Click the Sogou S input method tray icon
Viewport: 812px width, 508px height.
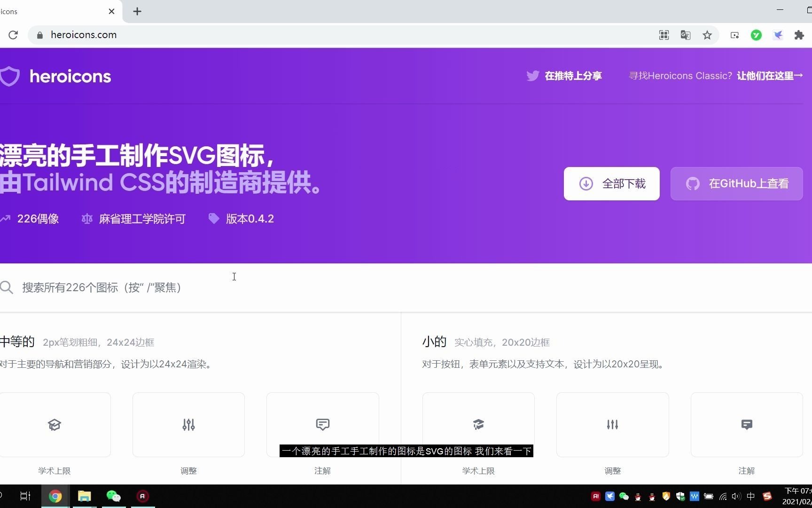click(767, 496)
